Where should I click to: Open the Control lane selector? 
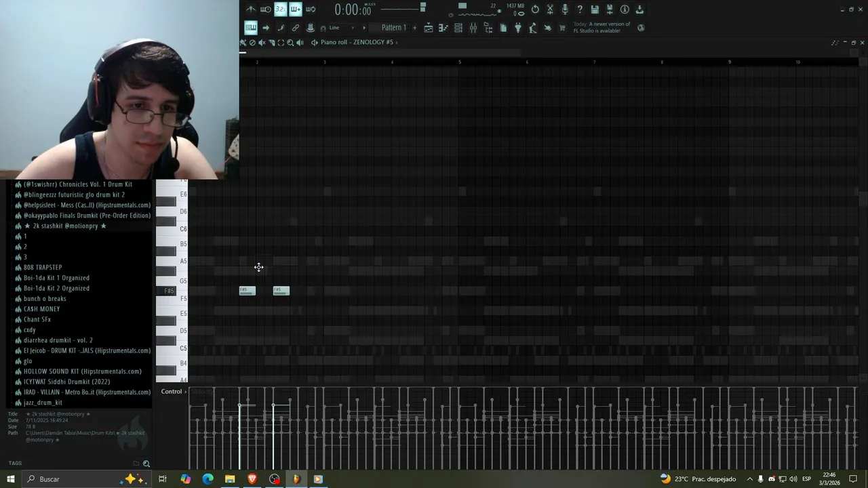(174, 391)
